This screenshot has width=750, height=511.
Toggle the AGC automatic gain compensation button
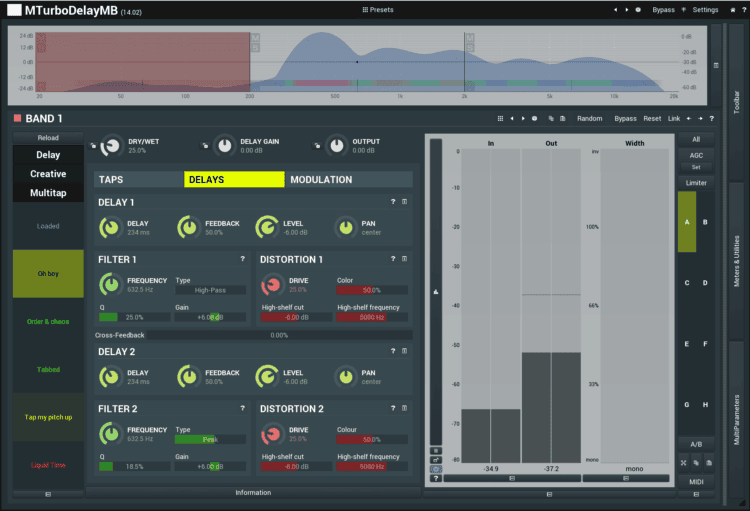pyautogui.click(x=696, y=155)
